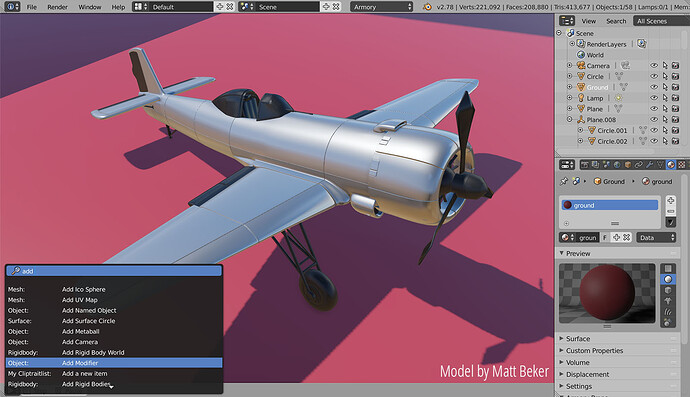
Task: Add a new material slot with plus
Action: (x=671, y=200)
